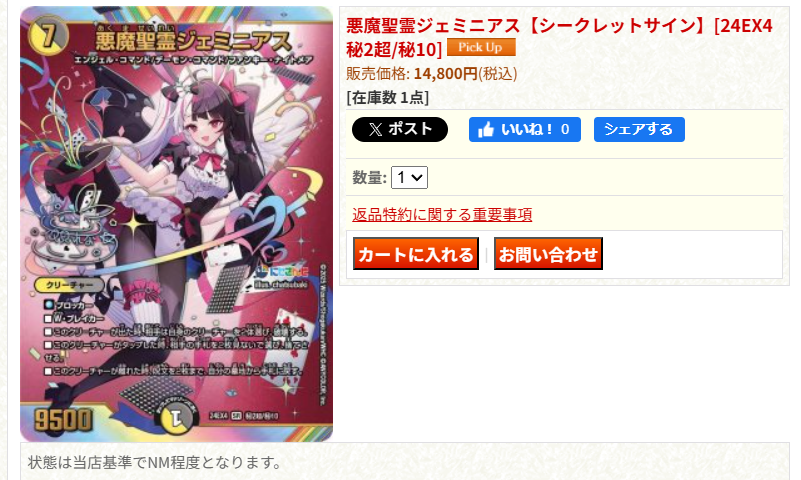Open the 数量 quantity dropdown

409,178
